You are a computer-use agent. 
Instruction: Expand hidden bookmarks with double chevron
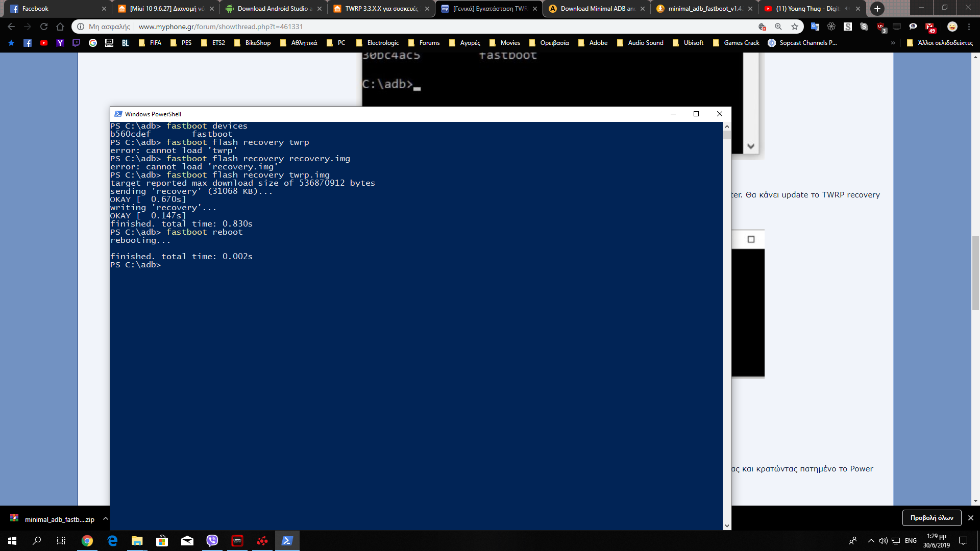[893, 43]
